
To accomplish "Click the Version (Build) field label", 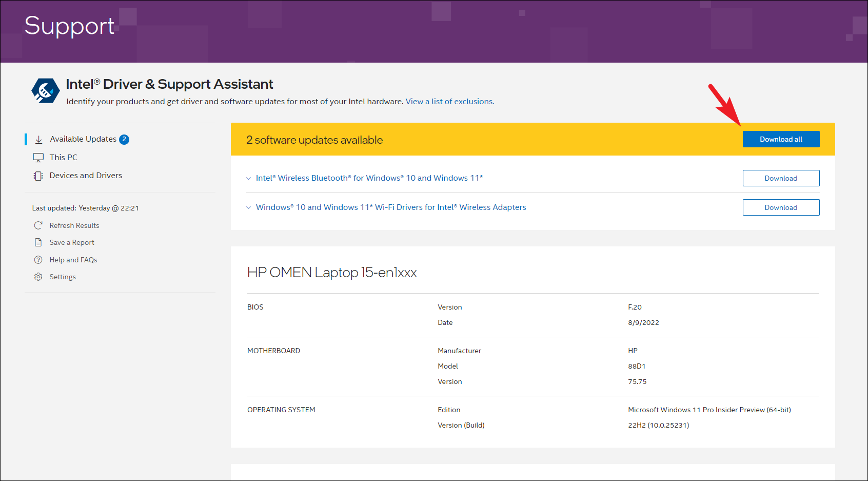I will [x=461, y=425].
